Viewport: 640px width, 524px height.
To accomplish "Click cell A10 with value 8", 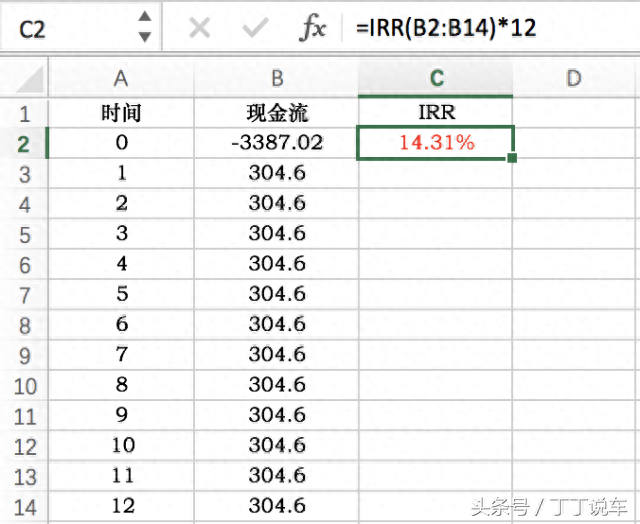I will point(121,385).
